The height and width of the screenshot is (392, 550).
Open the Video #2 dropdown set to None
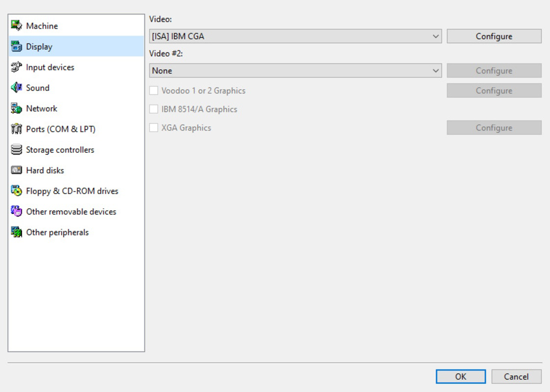[x=295, y=71]
